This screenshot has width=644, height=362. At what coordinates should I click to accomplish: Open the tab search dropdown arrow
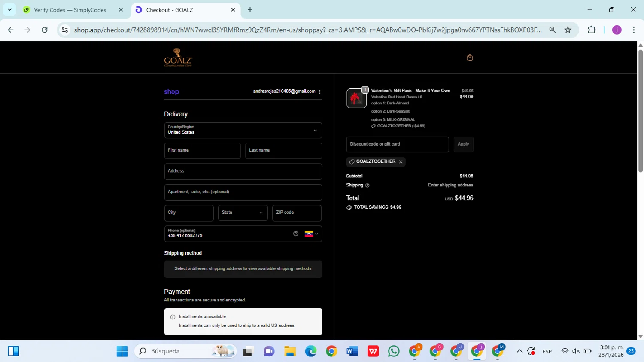[x=9, y=9]
